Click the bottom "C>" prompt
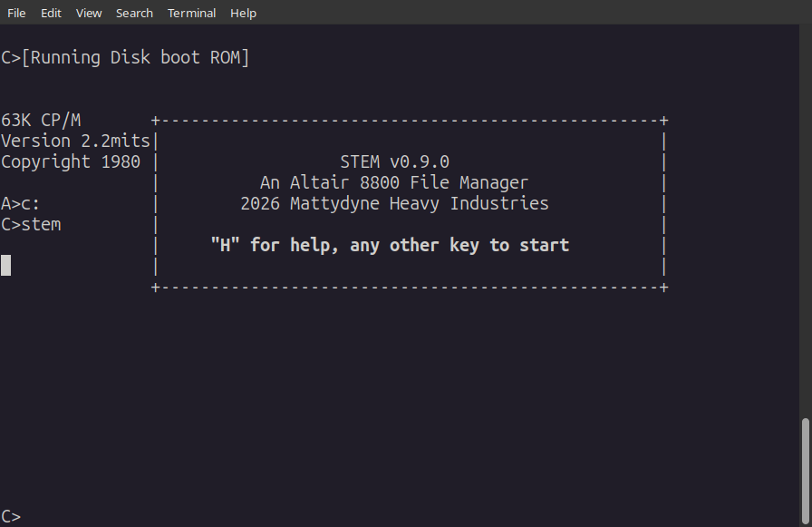 [x=11, y=516]
